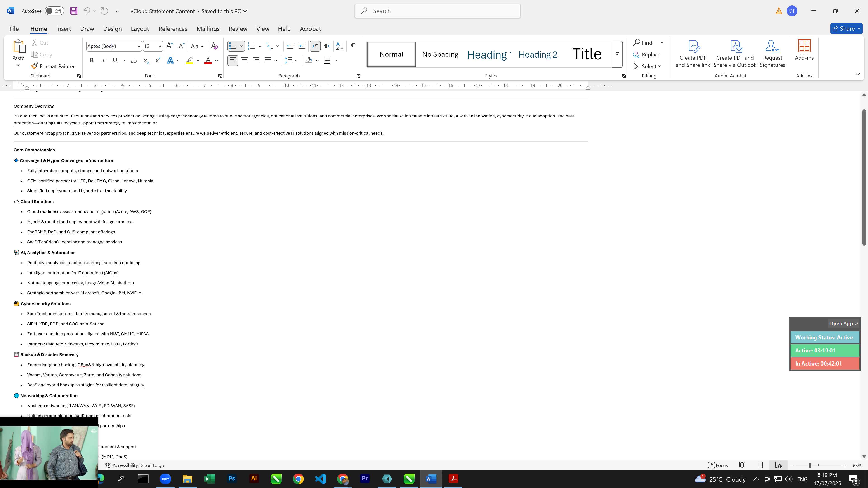Apply red font color
Image resolution: width=868 pixels, height=488 pixels.
tap(208, 61)
